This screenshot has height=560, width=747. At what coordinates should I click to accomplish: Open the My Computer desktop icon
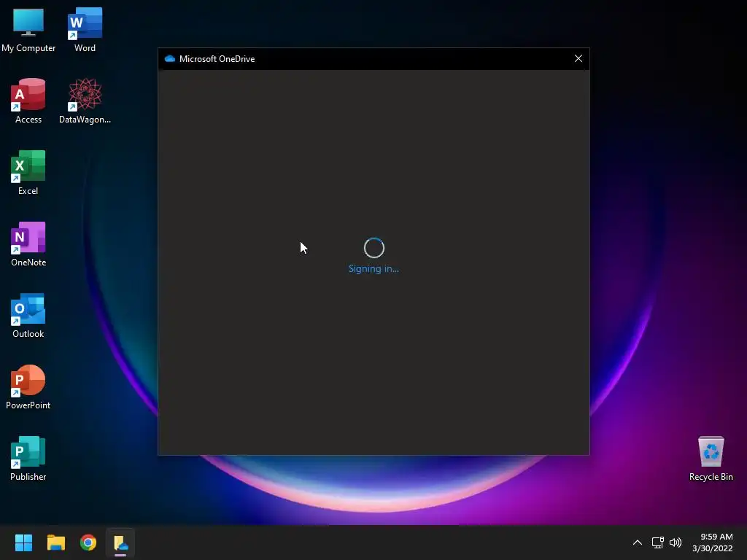click(28, 29)
